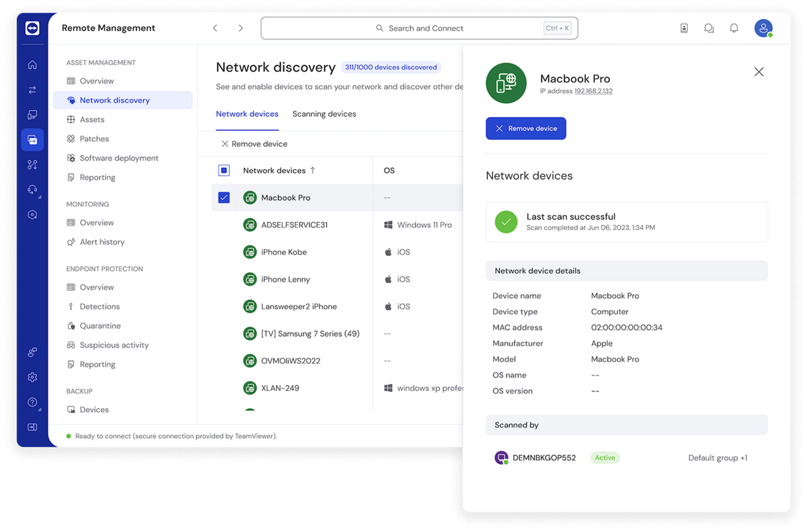Open the headset support icon in rail
Image resolution: width=807 pixels, height=532 pixels.
(32, 189)
